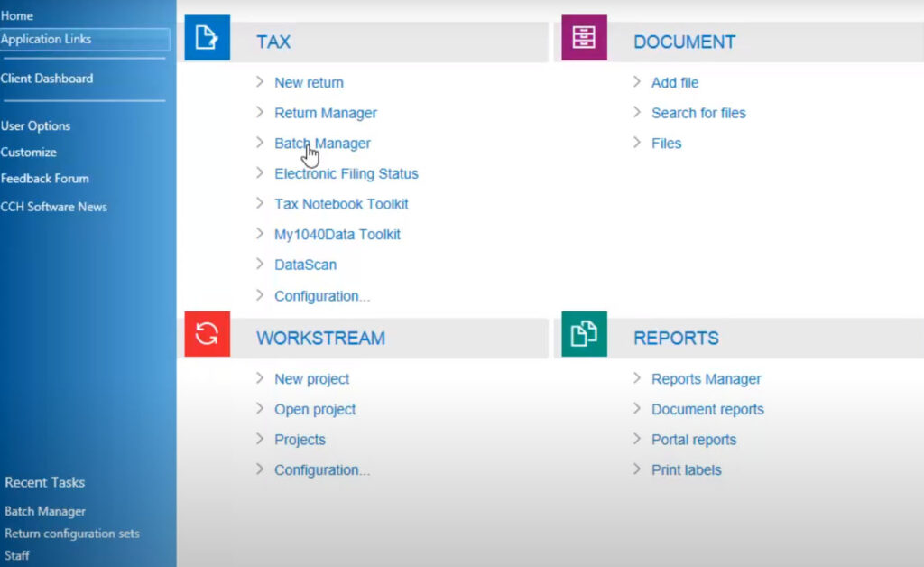This screenshot has height=567, width=924.
Task: Expand the chevron next to Add file
Action: 637,82
